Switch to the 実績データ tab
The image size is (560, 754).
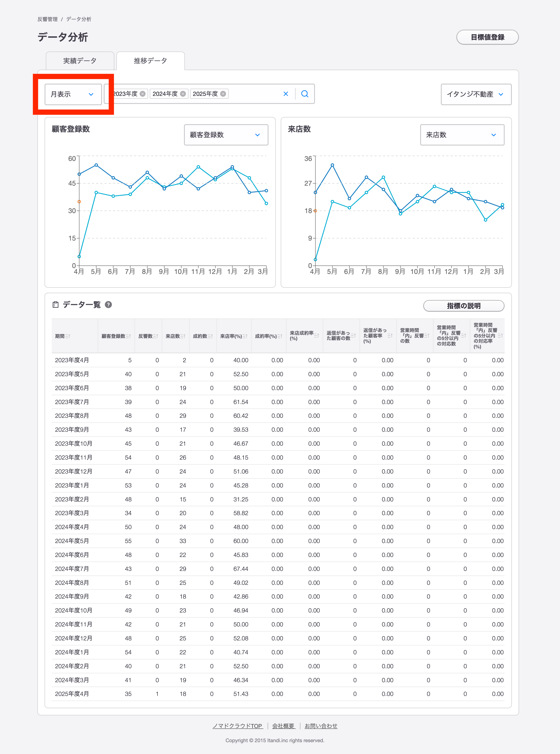coord(80,61)
